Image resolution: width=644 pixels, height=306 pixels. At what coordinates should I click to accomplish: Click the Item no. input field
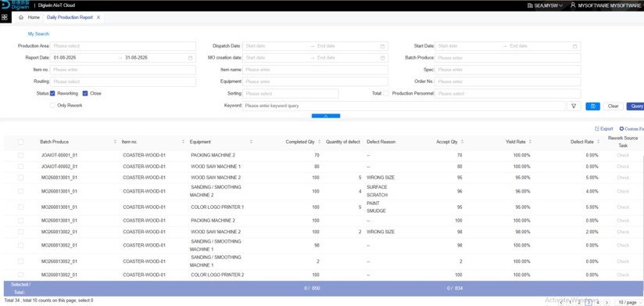tap(123, 70)
